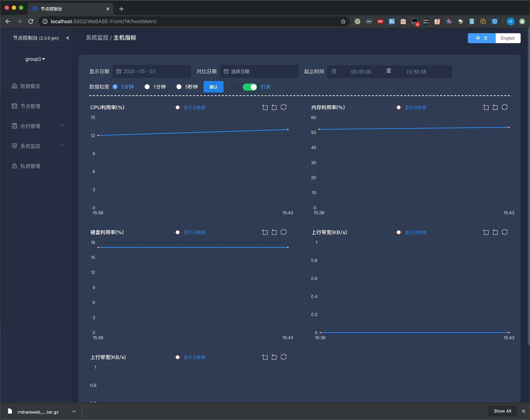The width and height of the screenshot is (530, 420).
Task: Select the 1分钟 data granularity radio
Action: [x=147, y=87]
